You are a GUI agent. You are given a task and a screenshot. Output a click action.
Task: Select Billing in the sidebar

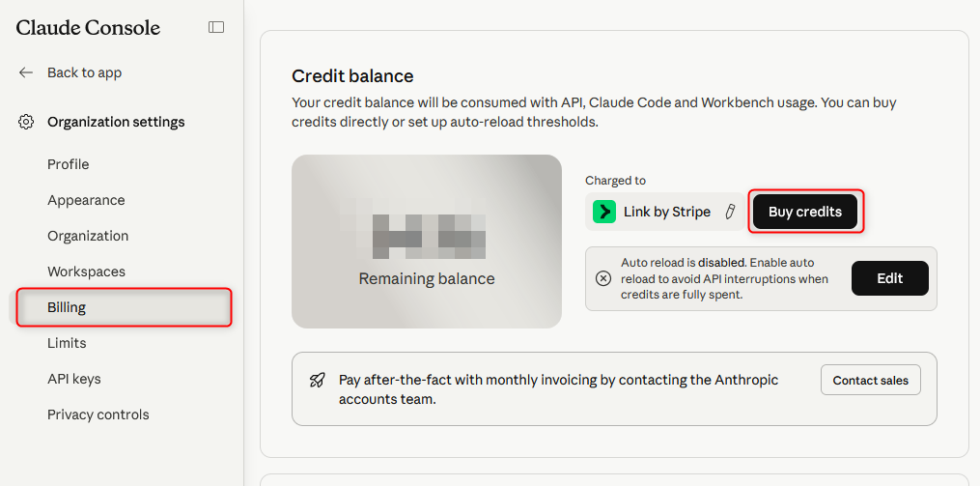[67, 307]
